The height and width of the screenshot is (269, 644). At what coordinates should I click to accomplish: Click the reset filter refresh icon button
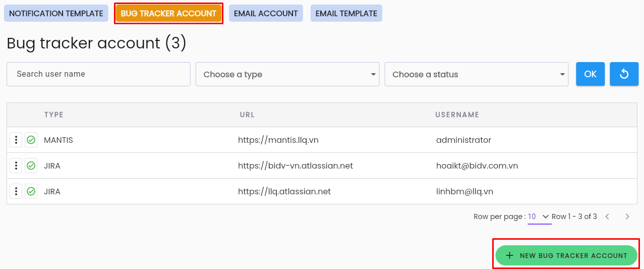point(624,74)
